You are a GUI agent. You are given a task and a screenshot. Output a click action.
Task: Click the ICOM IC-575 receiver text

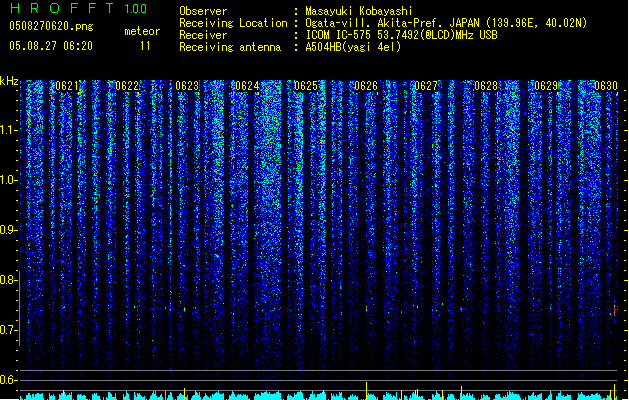401,35
